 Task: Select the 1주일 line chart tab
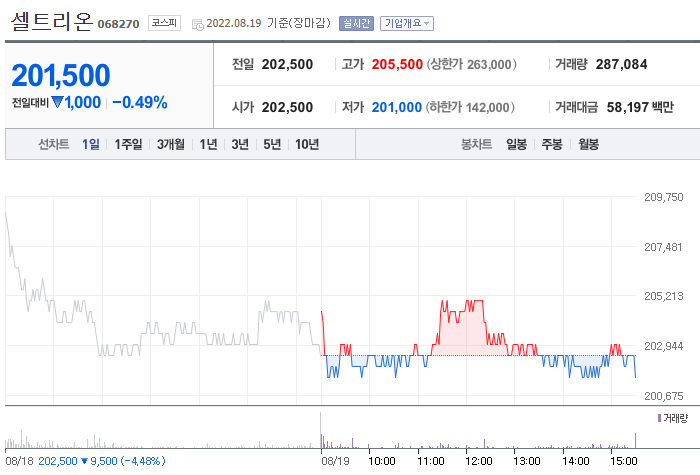click(128, 144)
